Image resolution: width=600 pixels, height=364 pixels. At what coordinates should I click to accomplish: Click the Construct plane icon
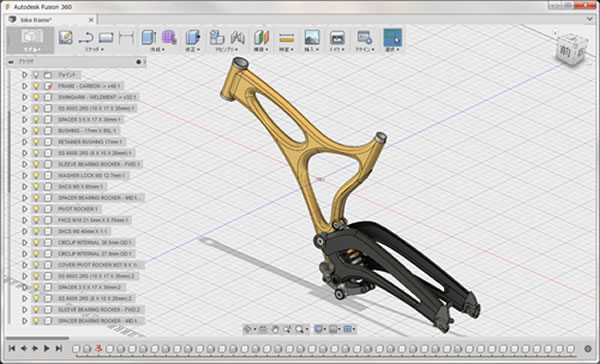[262, 38]
